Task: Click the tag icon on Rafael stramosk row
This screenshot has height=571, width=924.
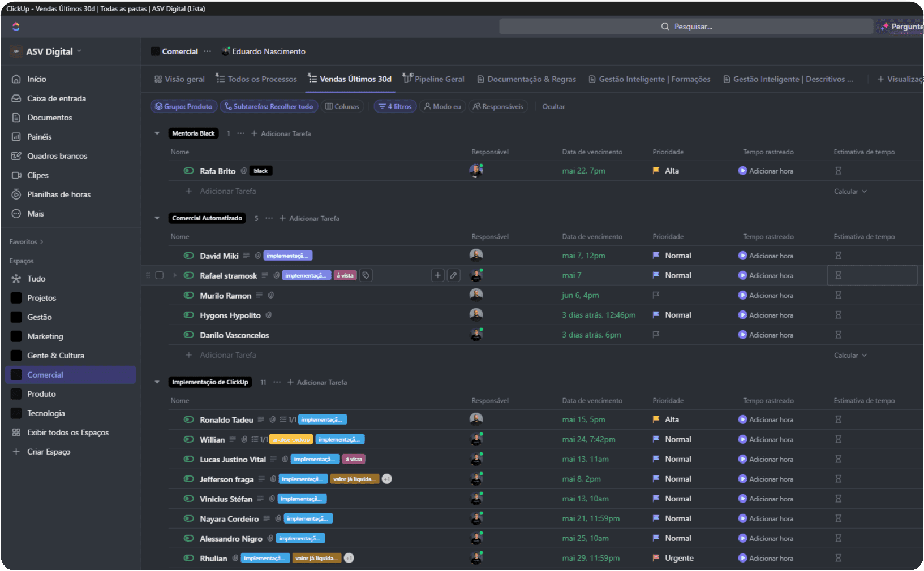Action: (366, 275)
